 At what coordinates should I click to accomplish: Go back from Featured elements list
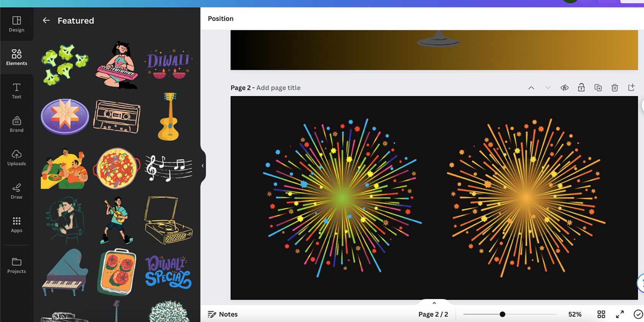pos(46,20)
